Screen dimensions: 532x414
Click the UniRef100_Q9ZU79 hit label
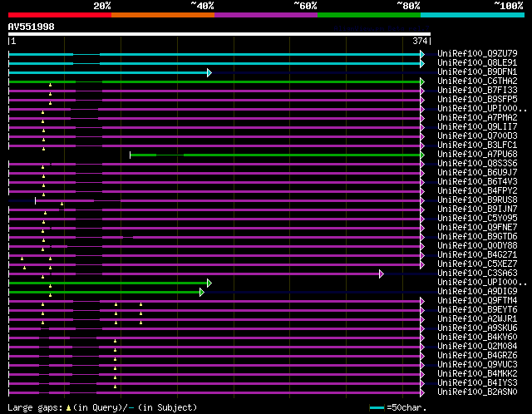[x=477, y=53]
